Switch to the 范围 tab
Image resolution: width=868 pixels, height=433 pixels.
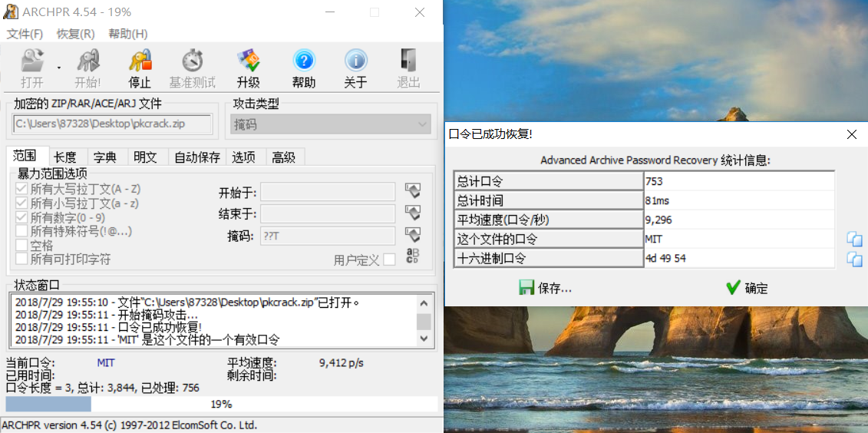coord(25,157)
